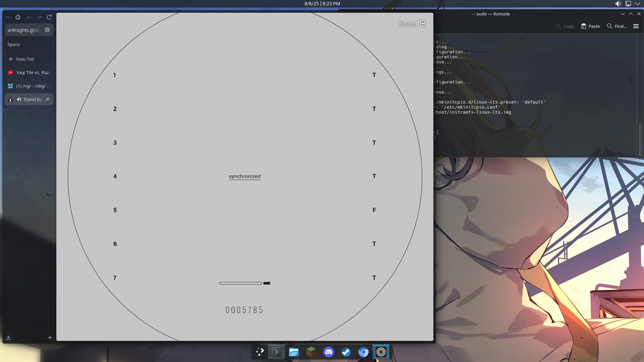Go back in the browser
Screen dimensions: 644x362
(29, 17)
